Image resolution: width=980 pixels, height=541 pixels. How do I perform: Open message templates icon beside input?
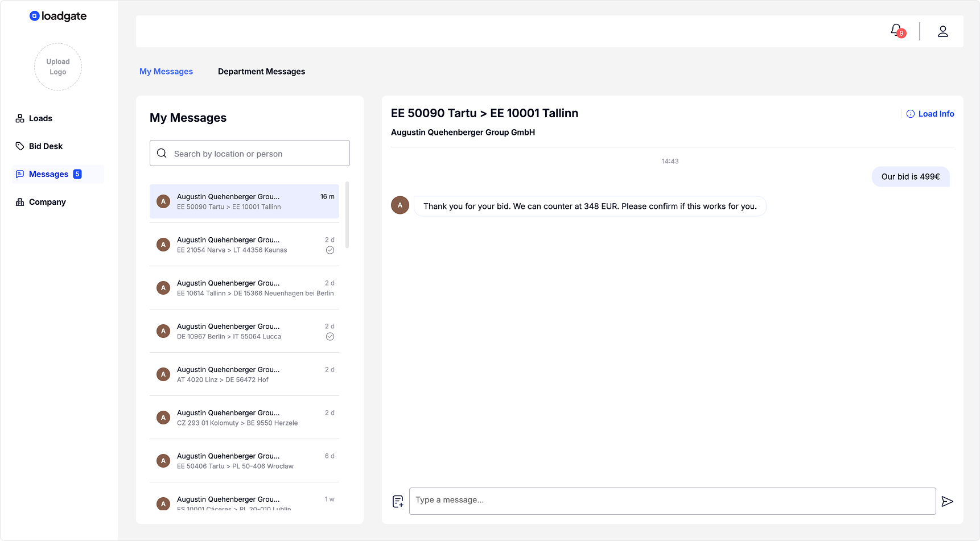tap(398, 501)
